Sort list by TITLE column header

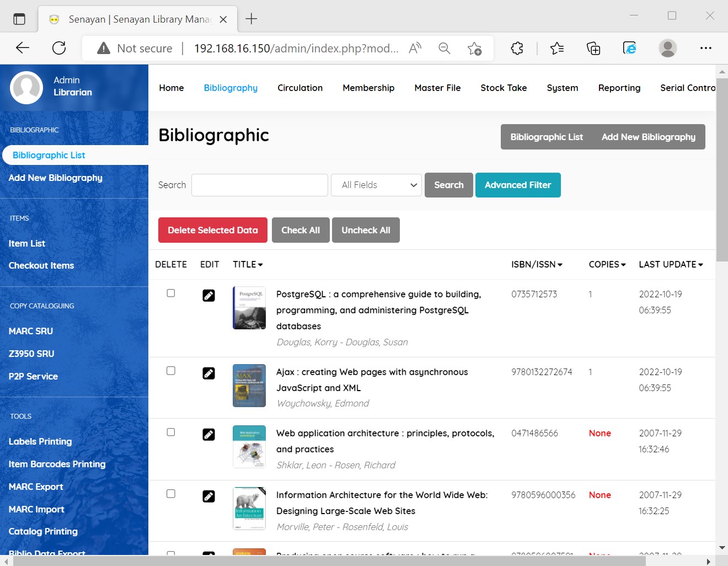point(248,265)
